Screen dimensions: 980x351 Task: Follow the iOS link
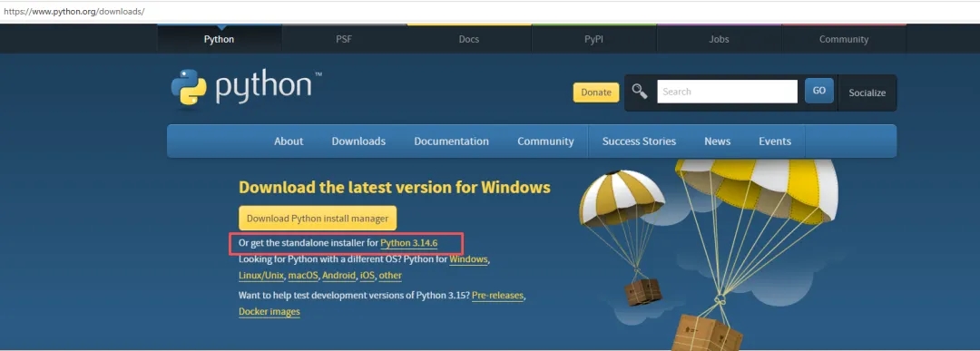(x=367, y=276)
